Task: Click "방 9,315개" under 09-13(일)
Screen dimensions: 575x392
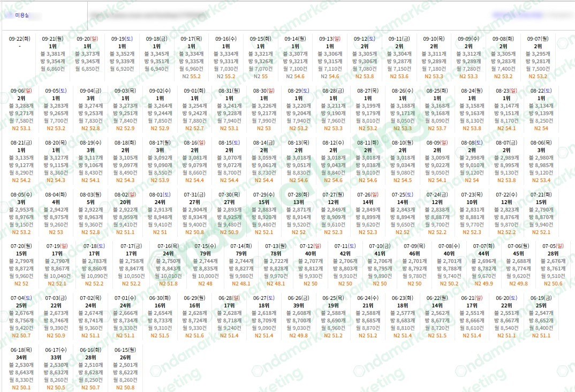Action: 330,61
